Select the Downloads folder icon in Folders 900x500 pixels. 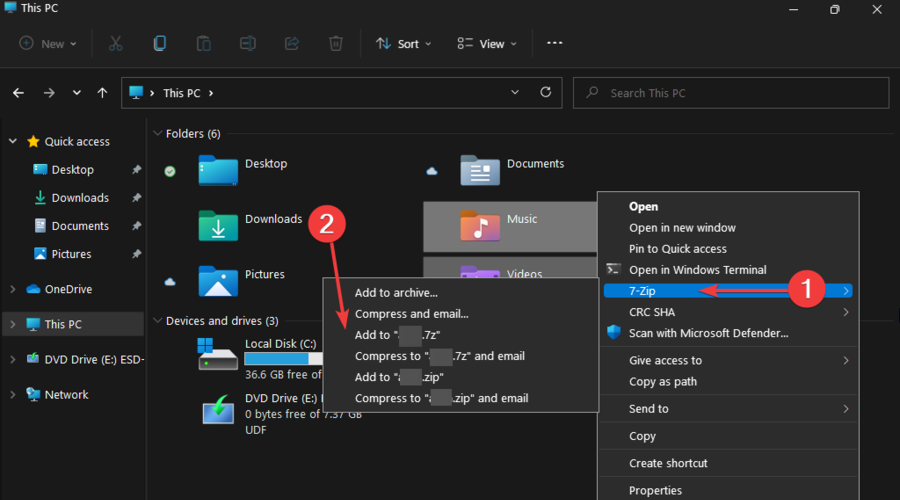click(218, 226)
